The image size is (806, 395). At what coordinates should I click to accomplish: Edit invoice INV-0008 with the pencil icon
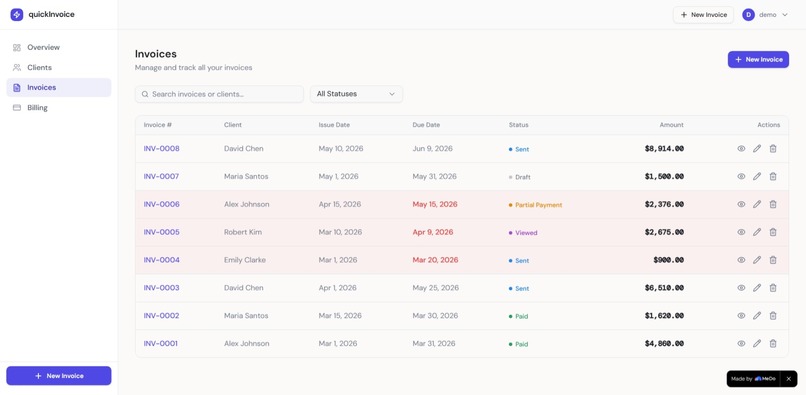pos(757,149)
